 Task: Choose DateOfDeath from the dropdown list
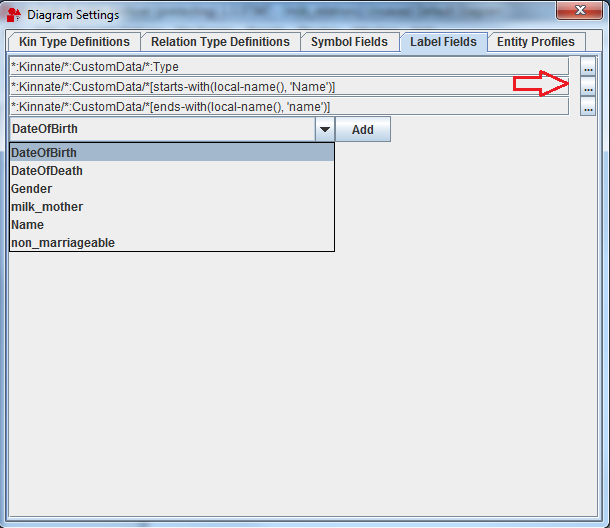click(x=172, y=170)
